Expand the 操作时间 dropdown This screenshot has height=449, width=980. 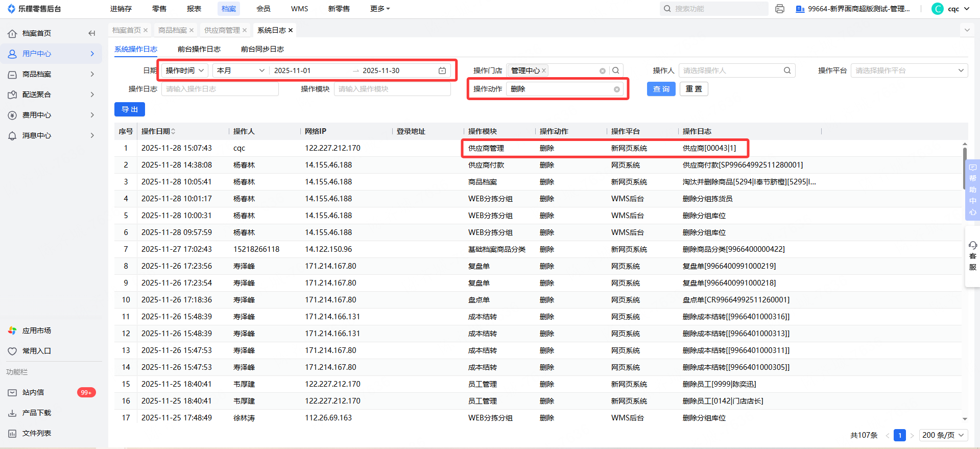tap(184, 70)
